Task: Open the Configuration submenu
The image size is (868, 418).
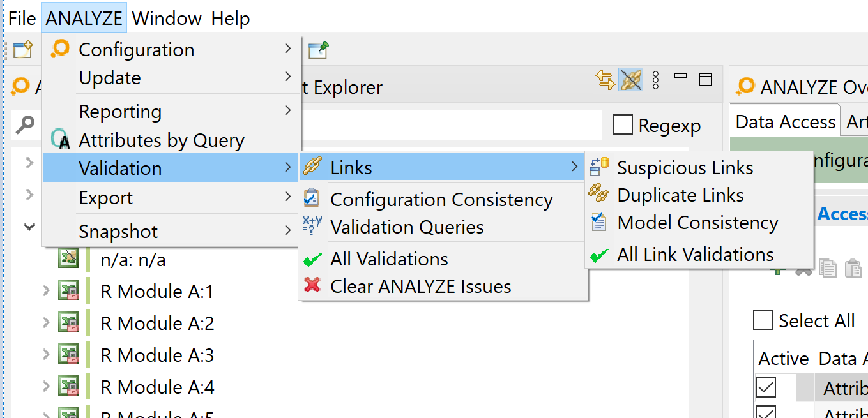Action: click(x=171, y=49)
